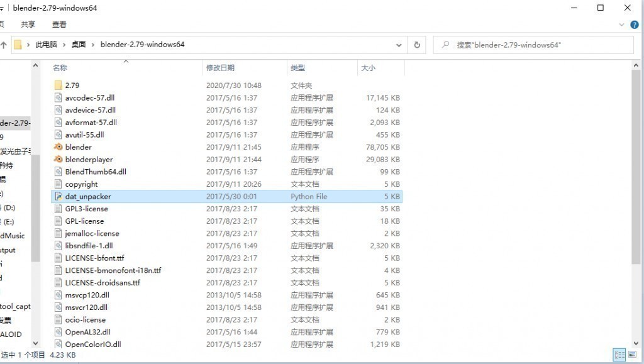Switch to large icons view layout
This screenshot has height=364, width=644.
[x=632, y=355]
